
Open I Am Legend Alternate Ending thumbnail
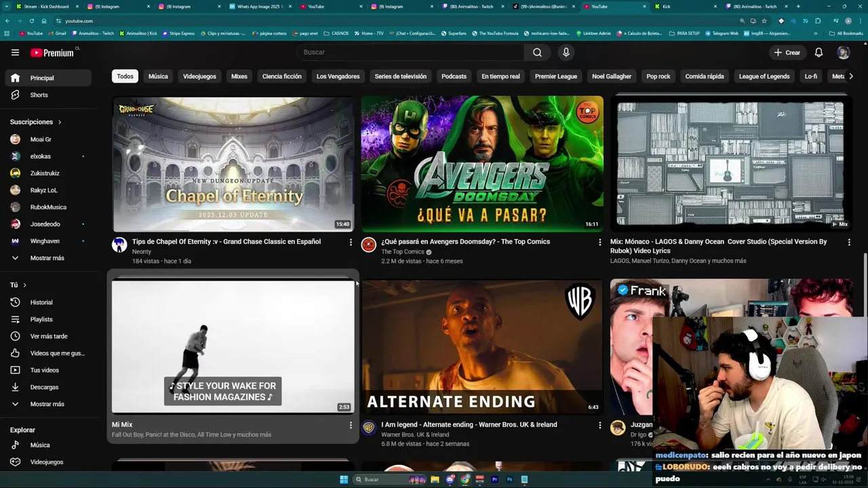coord(482,346)
